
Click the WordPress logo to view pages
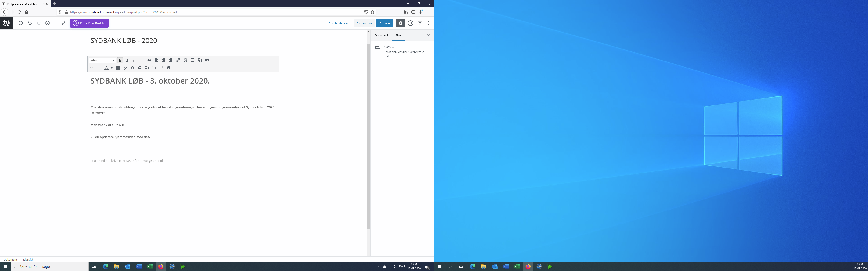(6, 23)
